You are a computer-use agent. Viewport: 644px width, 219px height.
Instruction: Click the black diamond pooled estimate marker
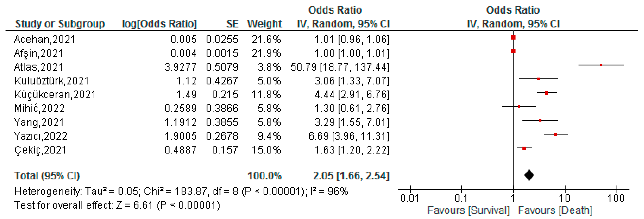[529, 175]
